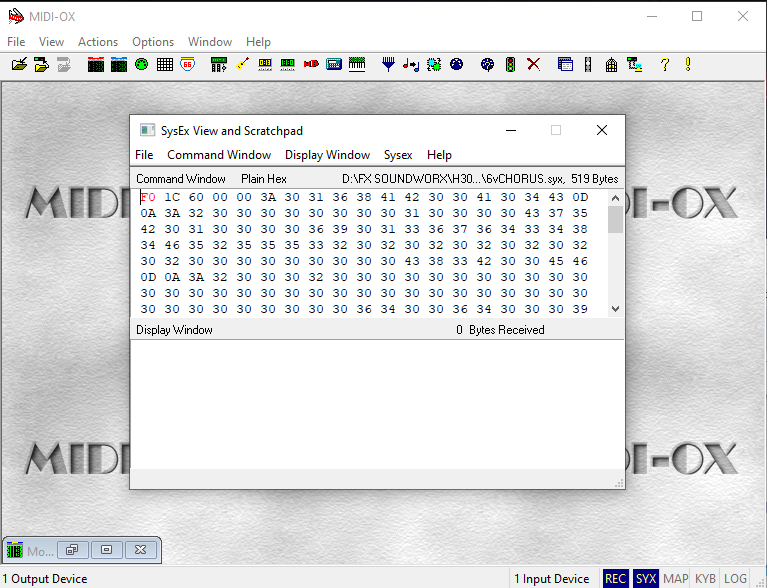Open MIDI-OX main File menu
Viewport: 767px width, 588px height.
(x=16, y=42)
